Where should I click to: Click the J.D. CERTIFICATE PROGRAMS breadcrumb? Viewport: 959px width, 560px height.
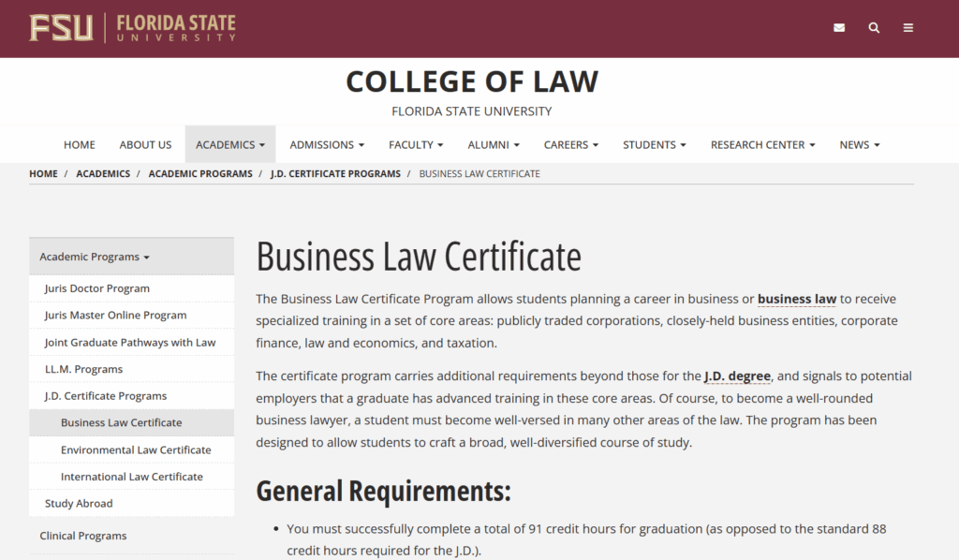[x=336, y=173]
